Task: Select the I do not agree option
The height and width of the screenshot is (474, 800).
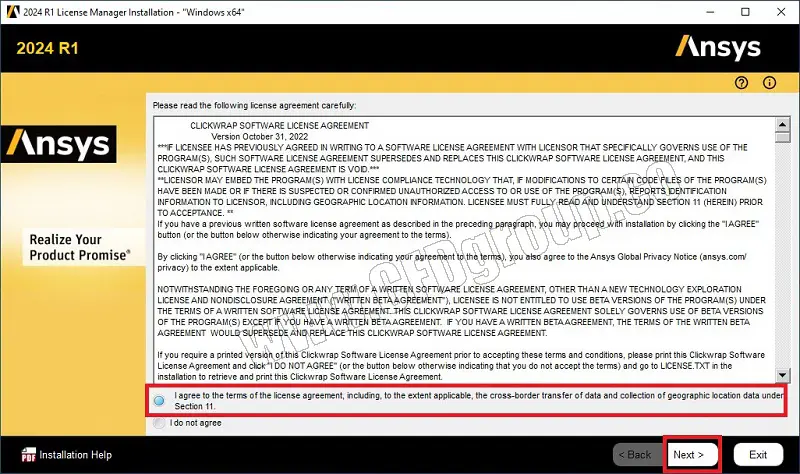Action: pyautogui.click(x=159, y=423)
